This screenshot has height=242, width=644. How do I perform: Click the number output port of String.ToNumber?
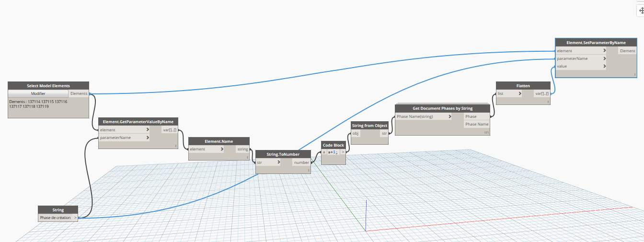coord(301,162)
